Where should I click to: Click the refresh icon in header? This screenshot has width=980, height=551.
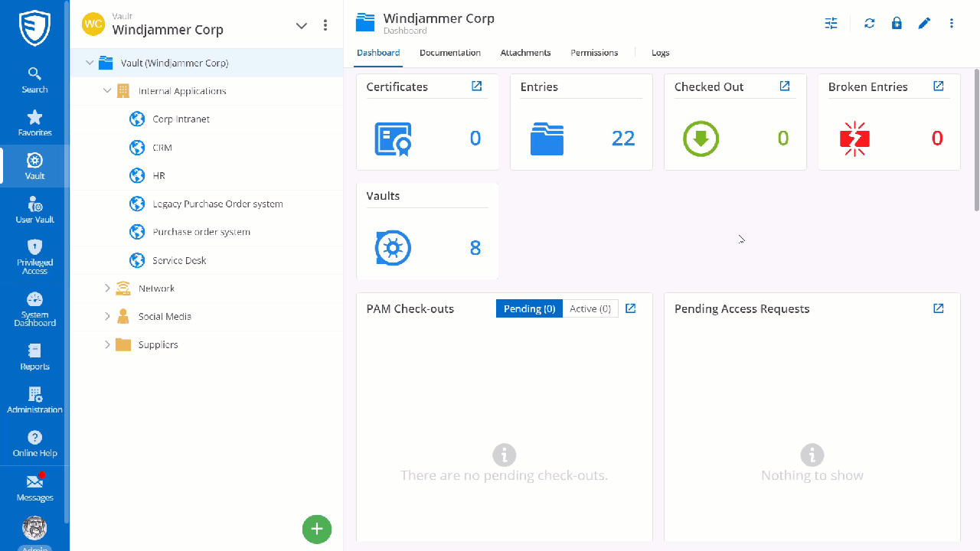point(869,24)
